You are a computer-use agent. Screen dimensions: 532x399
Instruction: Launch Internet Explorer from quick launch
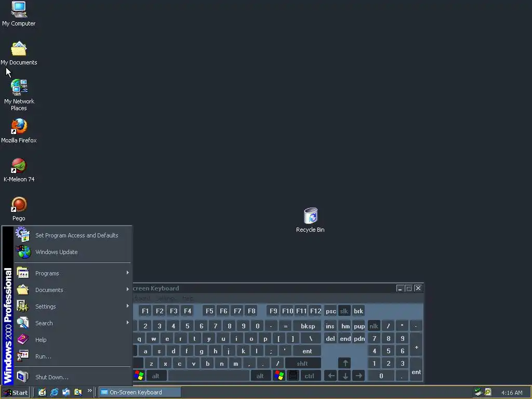tap(54, 392)
